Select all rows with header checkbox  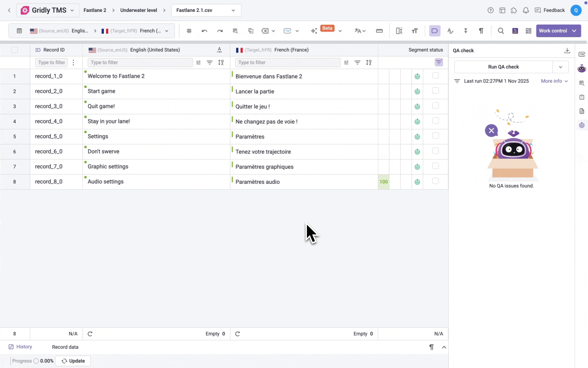tap(15, 50)
